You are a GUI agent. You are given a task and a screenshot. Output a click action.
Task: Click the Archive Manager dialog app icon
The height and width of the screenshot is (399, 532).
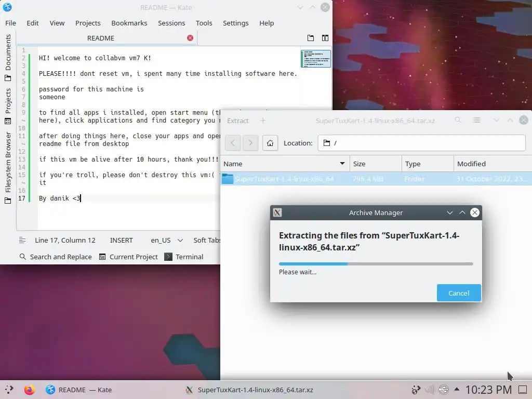(277, 212)
